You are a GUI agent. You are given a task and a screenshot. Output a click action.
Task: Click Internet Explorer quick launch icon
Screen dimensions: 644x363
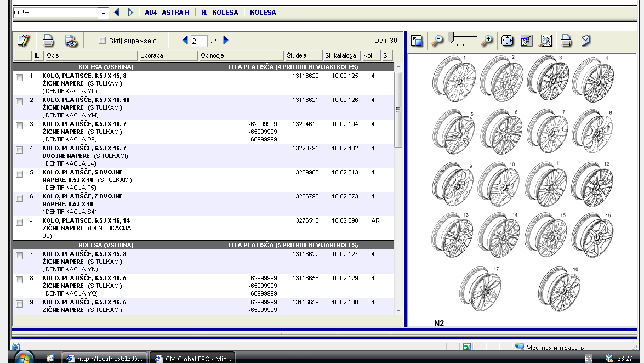[x=50, y=358]
